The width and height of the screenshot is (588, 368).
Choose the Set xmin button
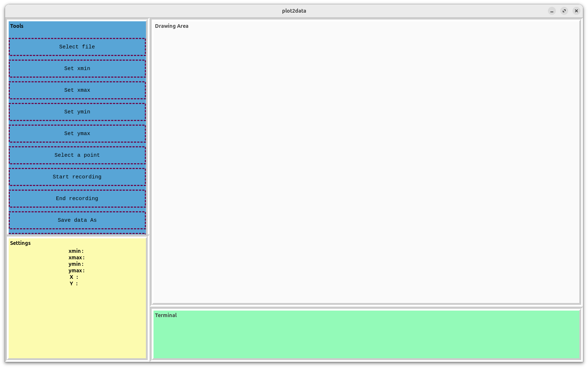pyautogui.click(x=77, y=69)
